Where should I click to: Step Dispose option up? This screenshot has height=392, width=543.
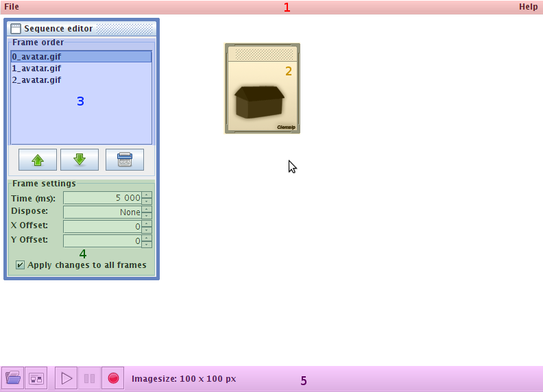coord(147,209)
